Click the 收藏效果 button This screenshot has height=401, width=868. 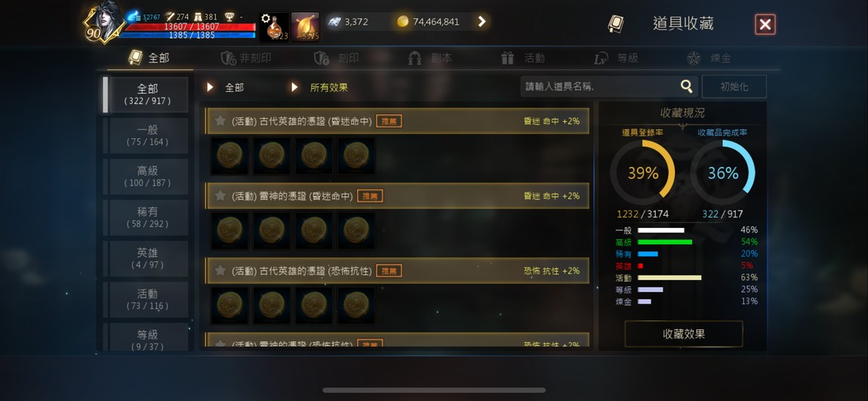pos(684,334)
